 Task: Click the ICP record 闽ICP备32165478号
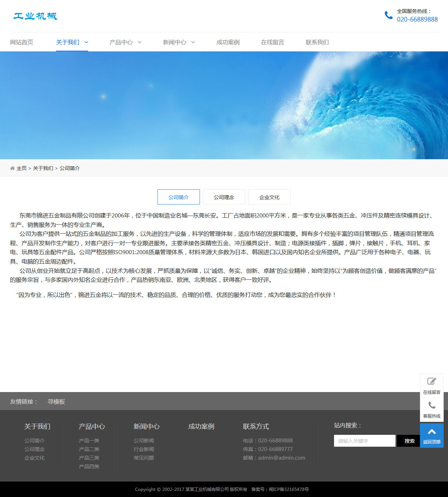[289, 489]
